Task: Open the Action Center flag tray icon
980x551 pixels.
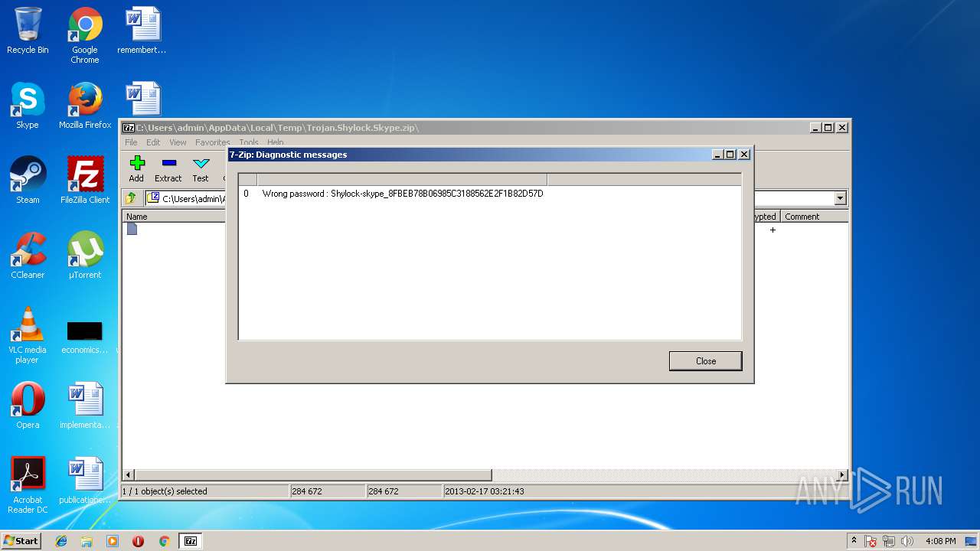Action: (871, 541)
